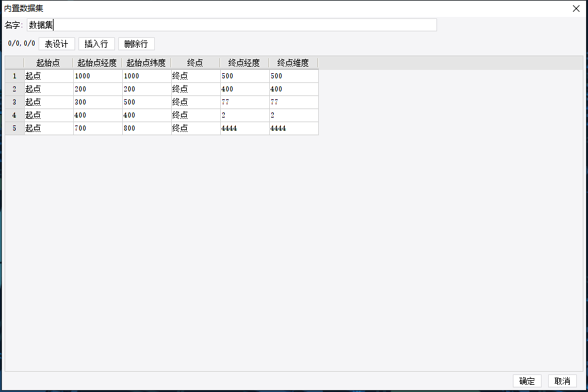The height and width of the screenshot is (392, 588).
Task: Click 起点 cell in row 2
Action: point(49,90)
